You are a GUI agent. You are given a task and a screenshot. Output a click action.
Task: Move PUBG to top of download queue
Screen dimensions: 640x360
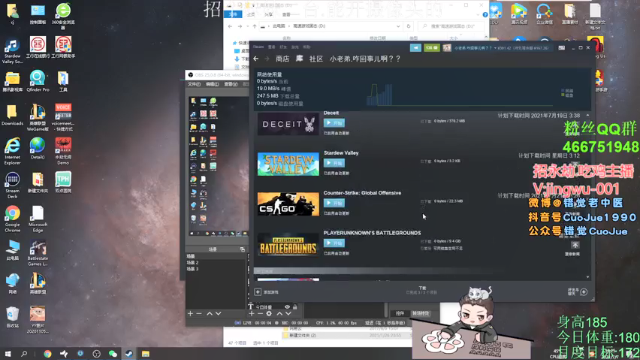click(x=575, y=245)
